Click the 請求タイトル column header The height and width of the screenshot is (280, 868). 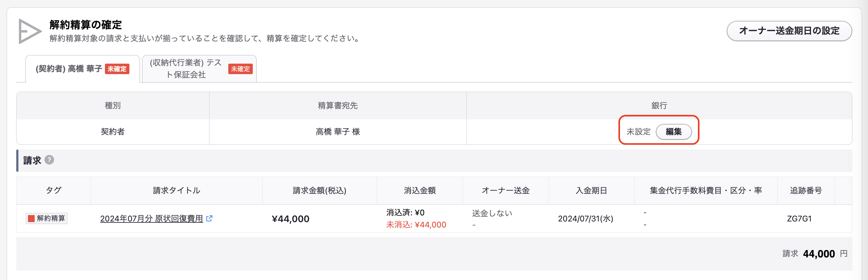pos(176,191)
